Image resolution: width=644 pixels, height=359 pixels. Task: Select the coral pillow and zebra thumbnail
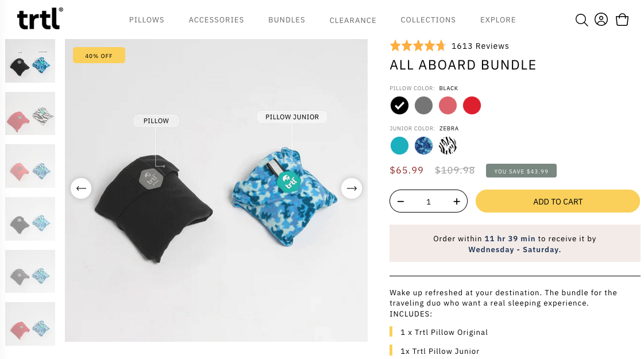(30, 113)
